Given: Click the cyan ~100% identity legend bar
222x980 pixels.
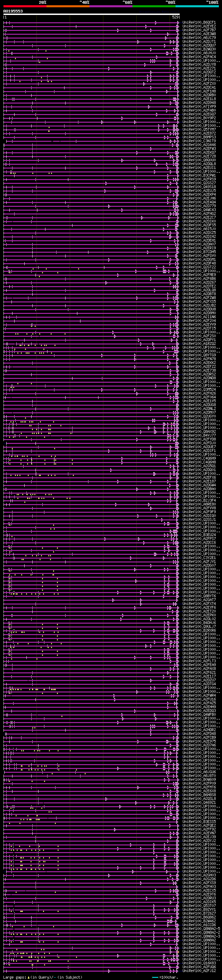Looking at the screenshot, I should 197,6.
